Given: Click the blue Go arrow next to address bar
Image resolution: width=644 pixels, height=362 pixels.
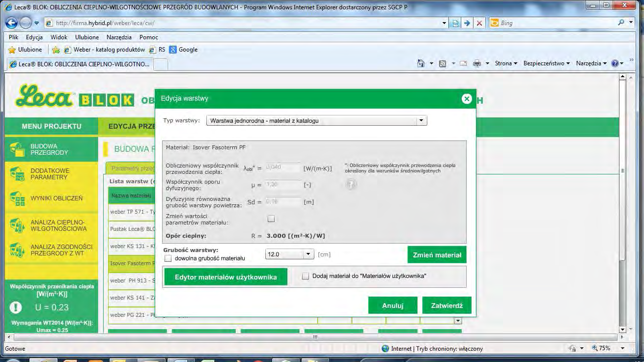Looking at the screenshot, I should [x=467, y=23].
